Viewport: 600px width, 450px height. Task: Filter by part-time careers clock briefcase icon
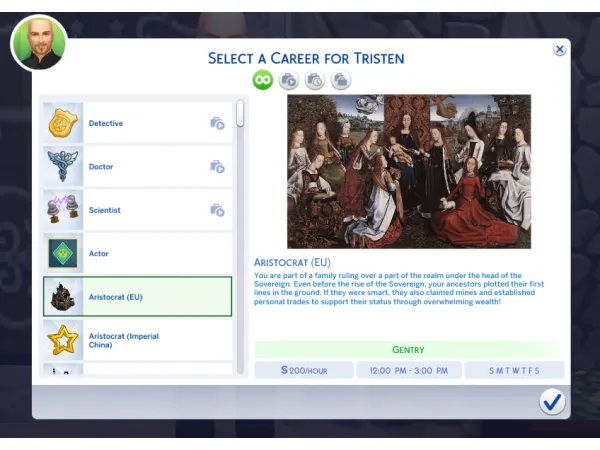click(x=315, y=80)
